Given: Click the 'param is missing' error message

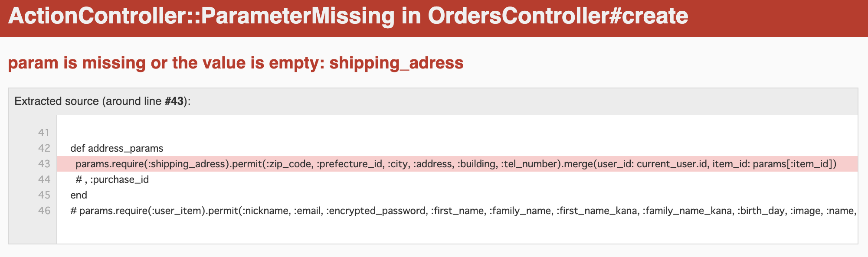Looking at the screenshot, I should tap(236, 63).
